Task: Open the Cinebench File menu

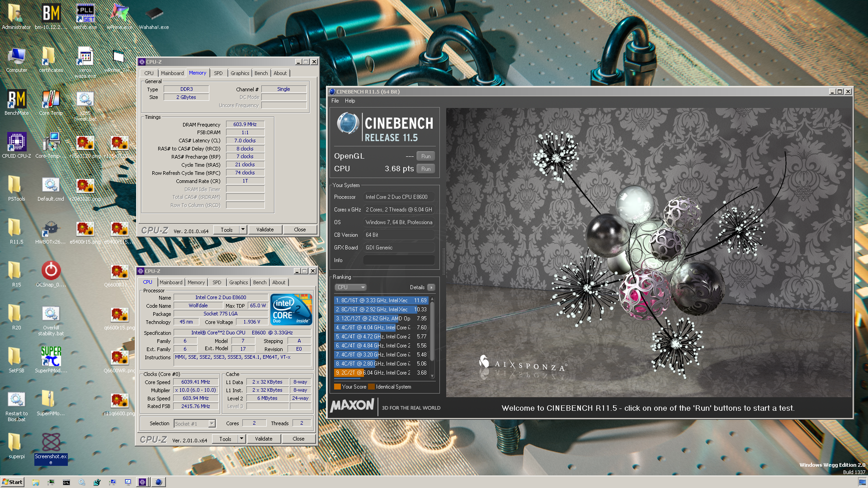Action: pos(335,101)
